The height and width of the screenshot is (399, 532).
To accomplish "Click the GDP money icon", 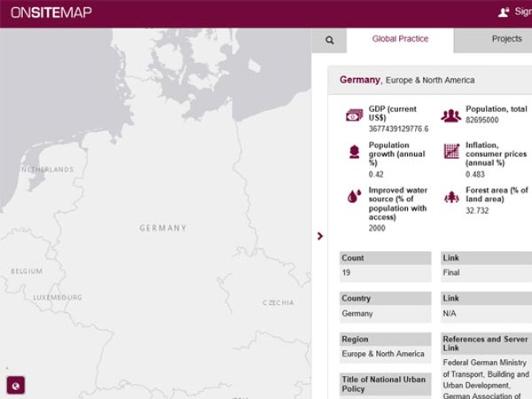I will pyautogui.click(x=354, y=115).
